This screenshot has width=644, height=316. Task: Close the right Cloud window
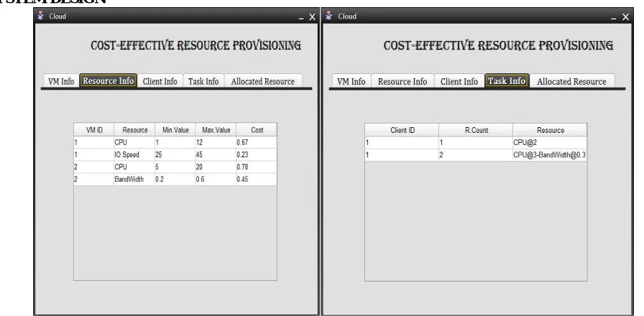625,17
